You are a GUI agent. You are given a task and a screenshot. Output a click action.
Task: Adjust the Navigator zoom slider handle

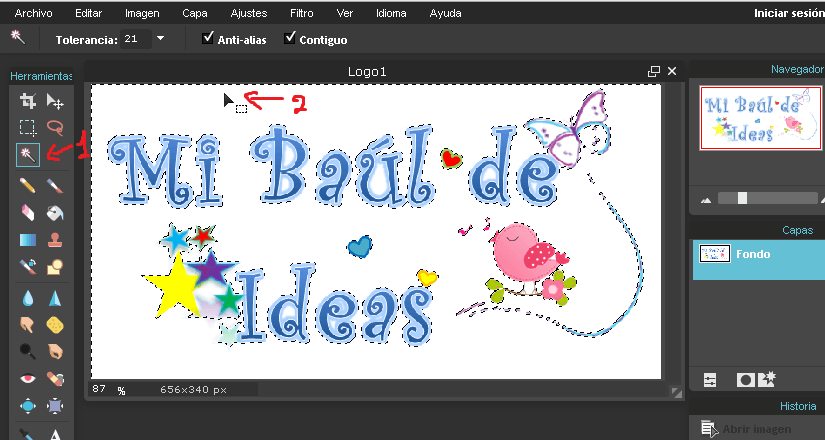click(x=742, y=199)
